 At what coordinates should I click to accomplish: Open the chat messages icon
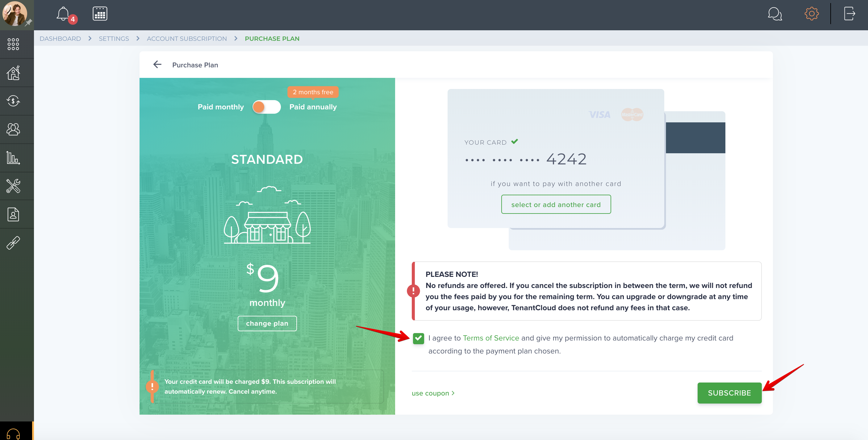coord(775,14)
